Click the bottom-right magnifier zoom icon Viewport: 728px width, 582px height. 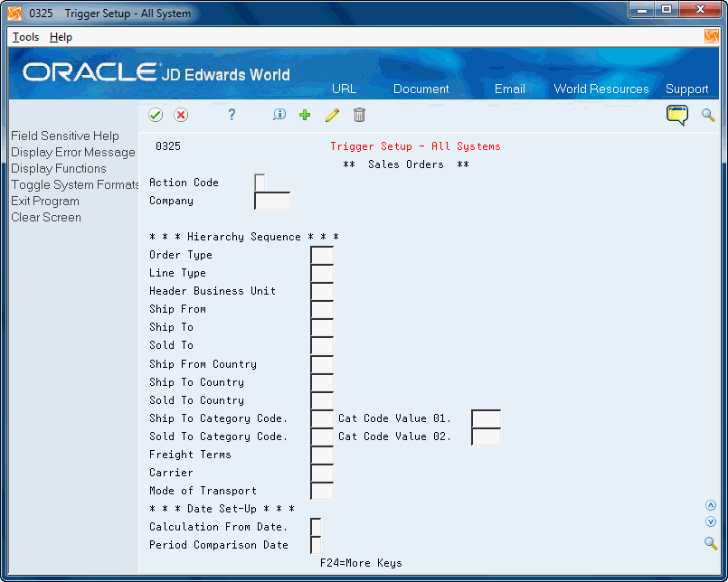(x=711, y=543)
